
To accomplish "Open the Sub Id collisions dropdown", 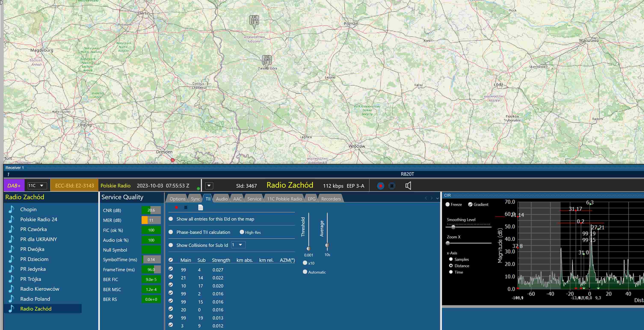I will click(x=238, y=245).
